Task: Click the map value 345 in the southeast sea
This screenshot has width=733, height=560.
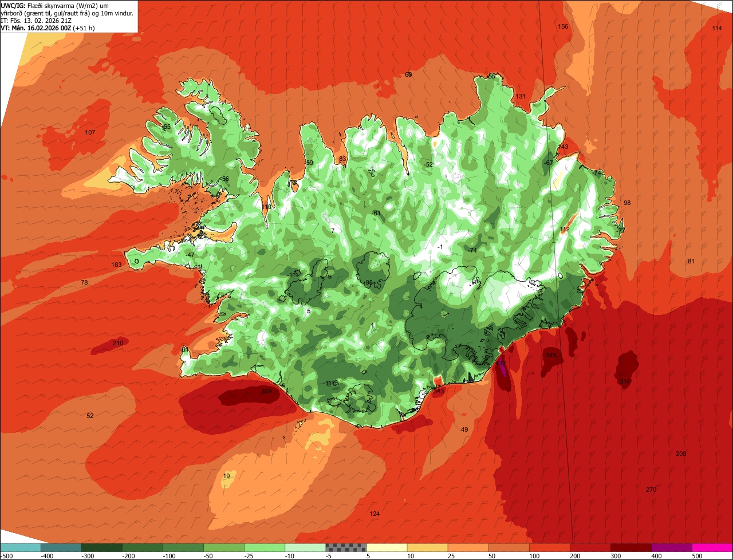Action: 551,356
